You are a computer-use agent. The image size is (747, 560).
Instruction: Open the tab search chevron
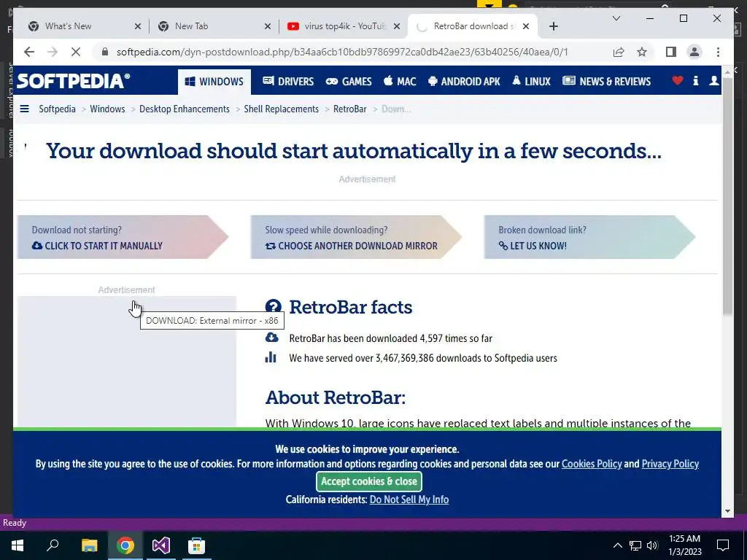pos(616,18)
